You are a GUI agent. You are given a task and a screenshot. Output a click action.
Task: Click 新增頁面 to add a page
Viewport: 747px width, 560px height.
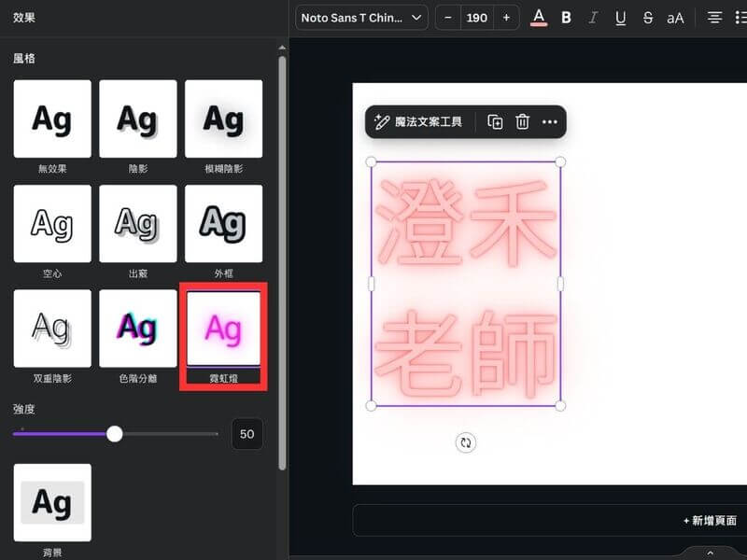pyautogui.click(x=710, y=520)
